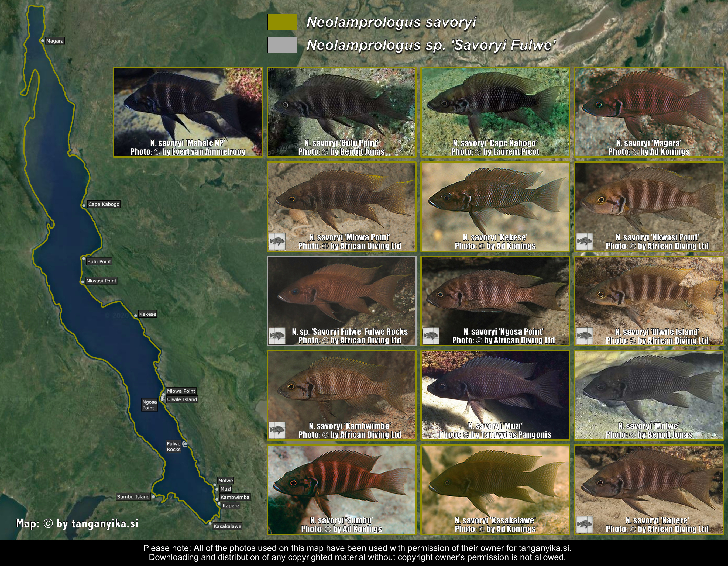Screen dimensions: 728x566
Task: Open the N. savoryi 'Cape Kabogo' photo
Action: point(495,112)
